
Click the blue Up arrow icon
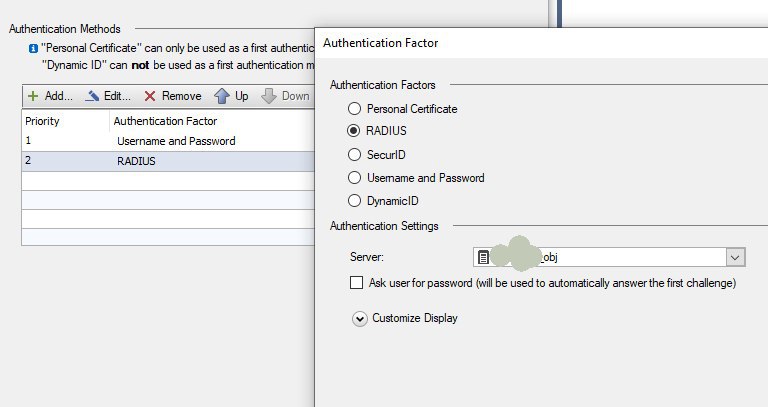pyautogui.click(x=222, y=96)
